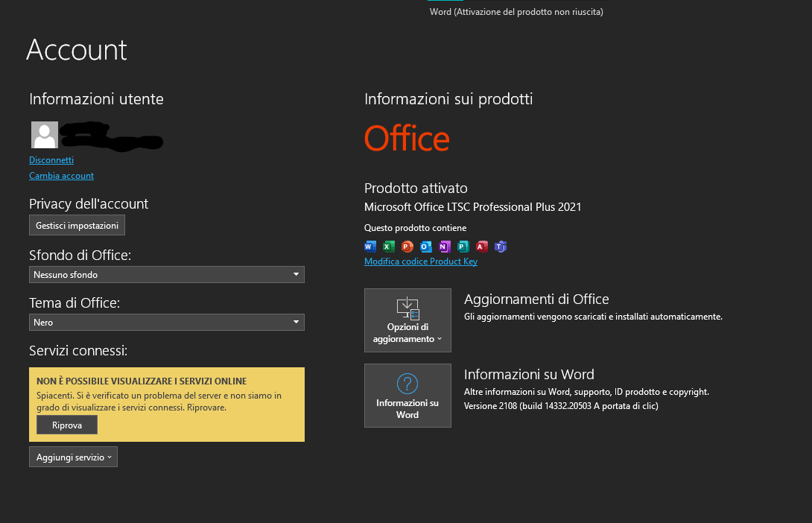Image resolution: width=812 pixels, height=523 pixels.
Task: Click the Access app icon
Action: [x=482, y=247]
